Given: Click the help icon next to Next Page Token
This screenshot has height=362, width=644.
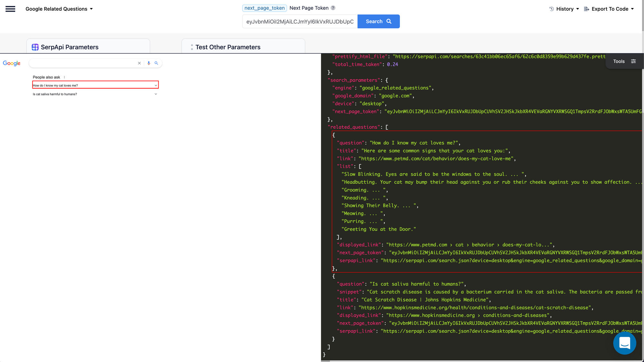Looking at the screenshot, I should [x=333, y=8].
